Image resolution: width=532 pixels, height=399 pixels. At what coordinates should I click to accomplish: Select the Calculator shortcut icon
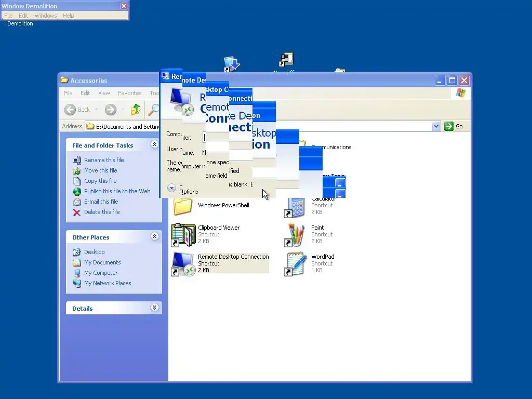coord(295,208)
